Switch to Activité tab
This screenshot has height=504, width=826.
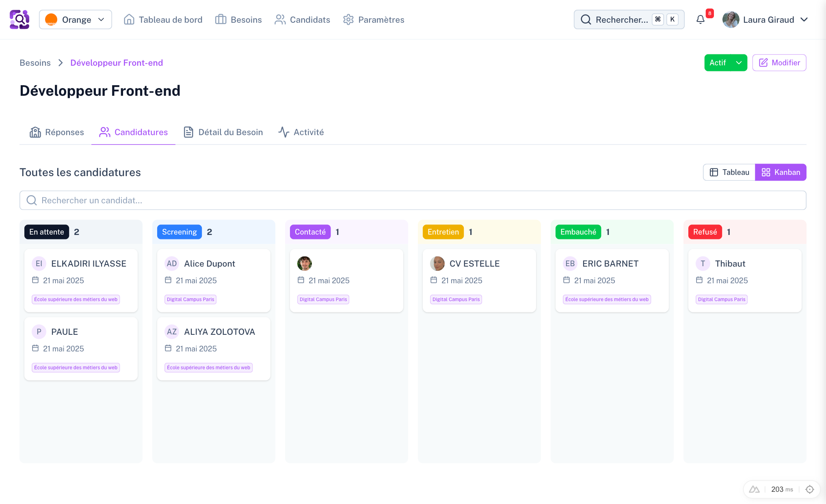click(x=301, y=132)
